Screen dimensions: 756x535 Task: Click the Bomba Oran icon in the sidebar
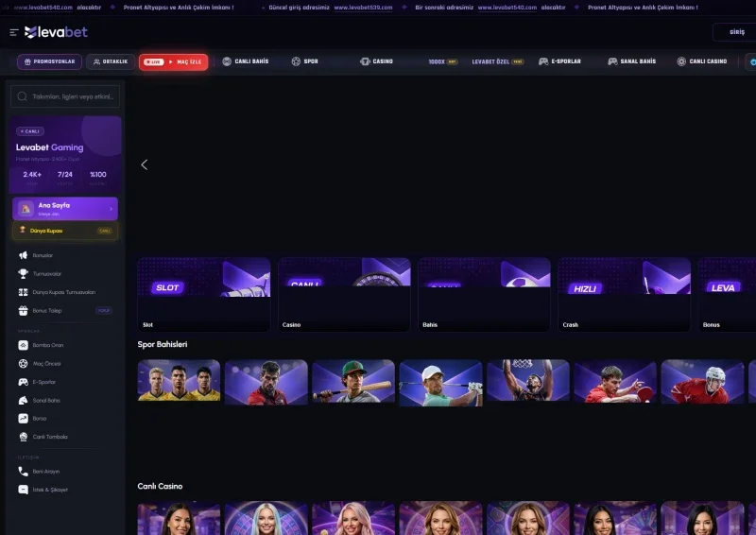pos(23,345)
